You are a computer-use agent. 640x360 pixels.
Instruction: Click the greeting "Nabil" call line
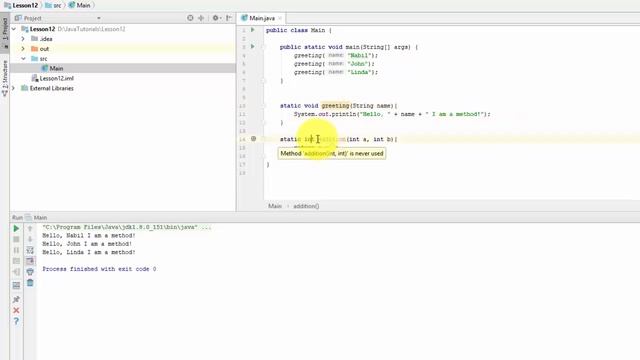(x=336, y=55)
